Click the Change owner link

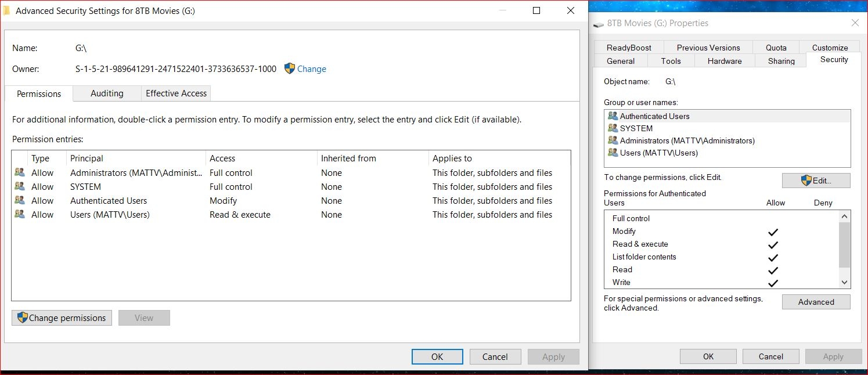tap(311, 69)
